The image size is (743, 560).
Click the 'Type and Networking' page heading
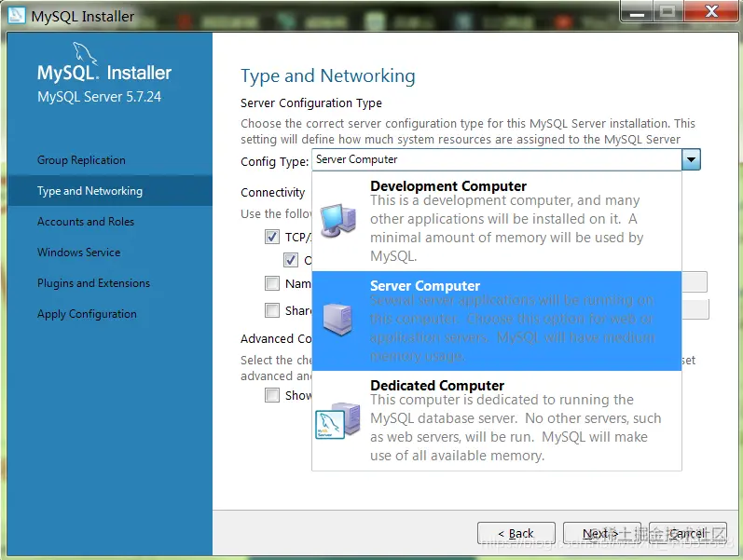(328, 75)
